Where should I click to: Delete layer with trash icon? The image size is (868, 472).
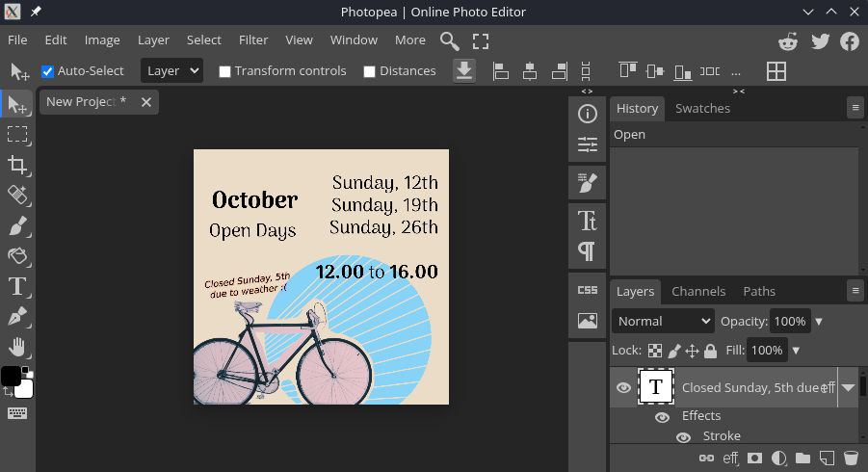point(851,459)
